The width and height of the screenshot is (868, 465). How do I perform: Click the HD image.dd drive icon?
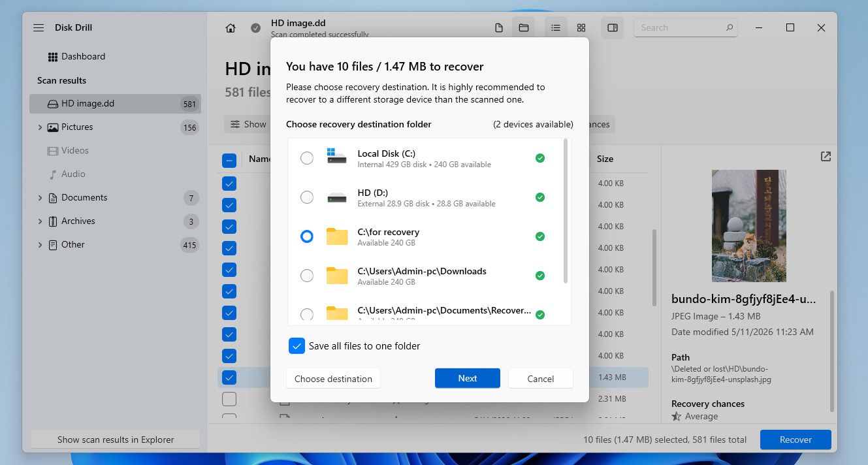pyautogui.click(x=53, y=104)
